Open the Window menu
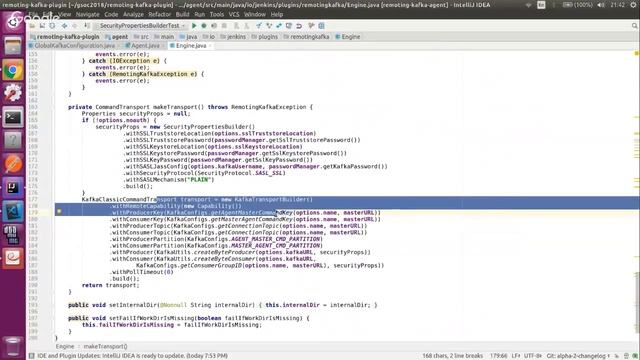The width and height of the screenshot is (640, 360). tap(255, 14)
